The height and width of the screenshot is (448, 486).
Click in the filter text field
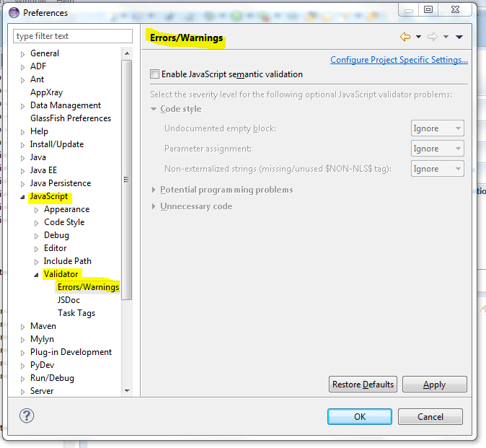pos(73,36)
